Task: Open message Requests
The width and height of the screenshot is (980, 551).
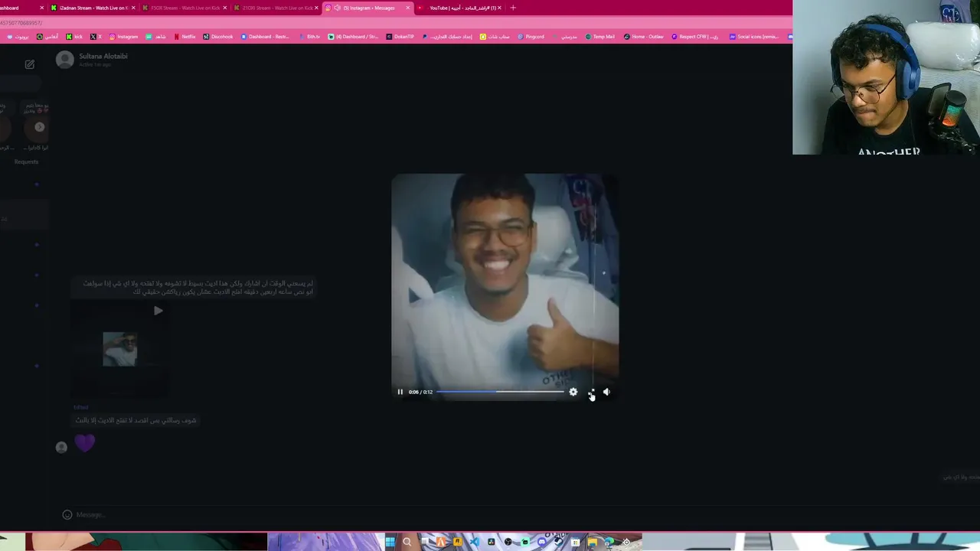Action: click(x=26, y=161)
